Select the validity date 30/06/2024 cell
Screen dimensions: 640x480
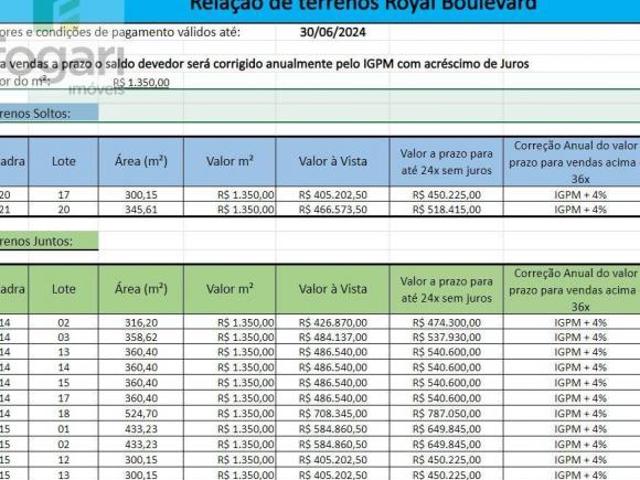(x=333, y=32)
